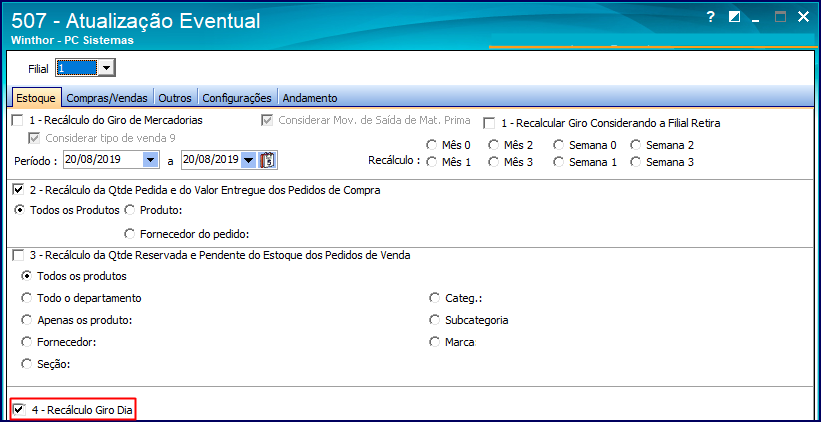Select the Semana 2 radio button
This screenshot has height=422, width=821.
[x=636, y=145]
